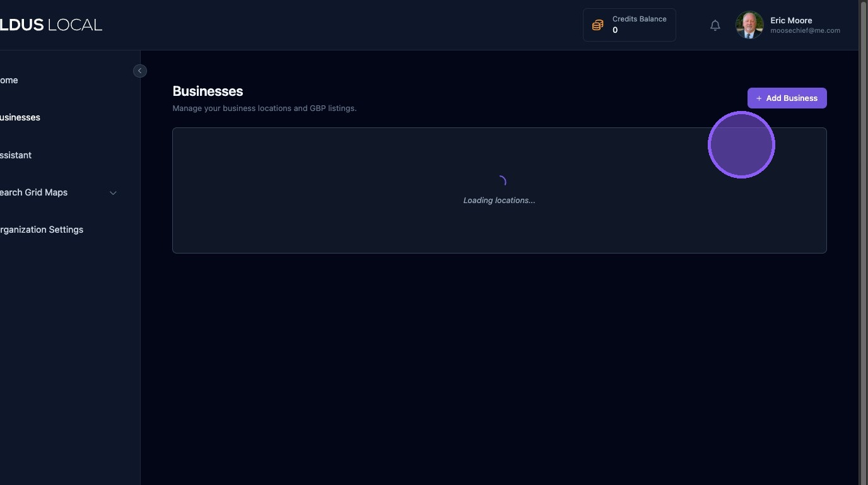Expand the Search Grid Maps menu chevron
This screenshot has height=485, width=868.
click(114, 193)
